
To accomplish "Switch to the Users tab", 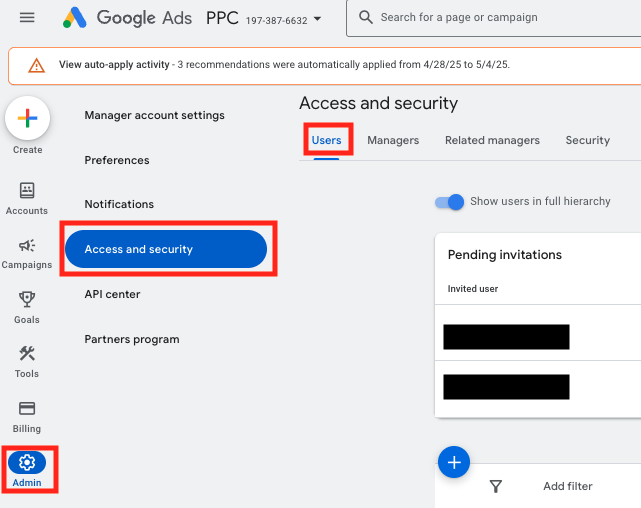I will [x=326, y=140].
